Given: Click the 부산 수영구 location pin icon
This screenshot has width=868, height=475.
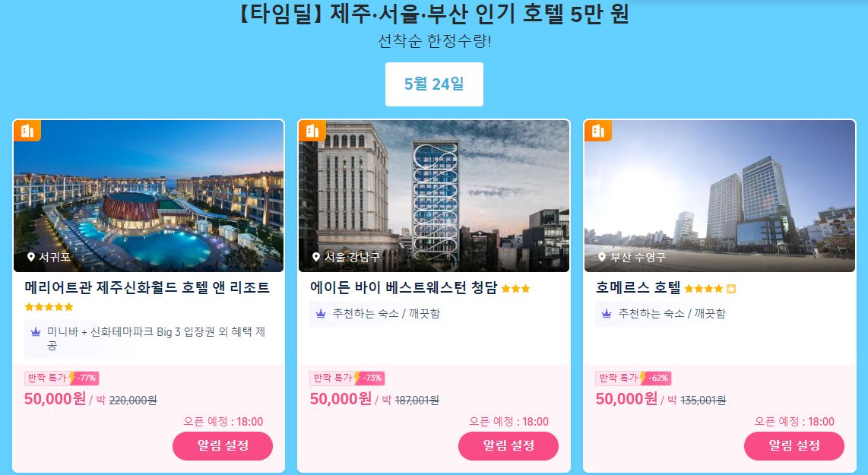Looking at the screenshot, I should click(602, 257).
